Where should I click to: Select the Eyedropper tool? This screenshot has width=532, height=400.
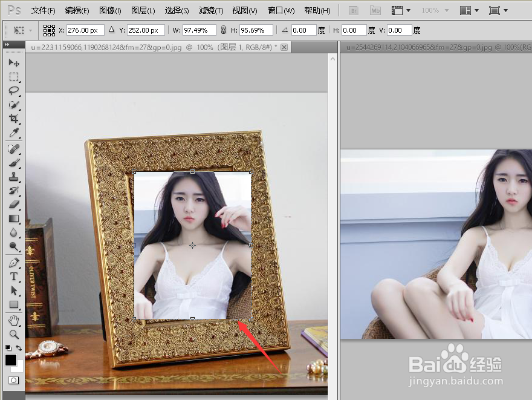(x=13, y=133)
